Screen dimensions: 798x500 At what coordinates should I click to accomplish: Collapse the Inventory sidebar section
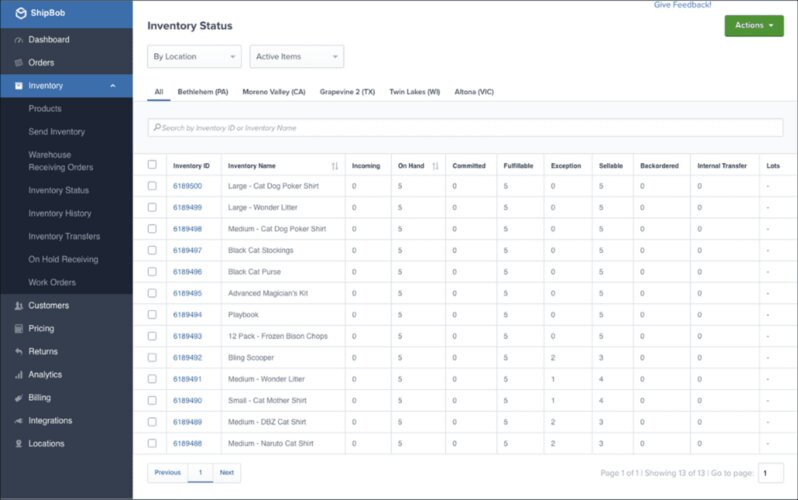[x=112, y=86]
